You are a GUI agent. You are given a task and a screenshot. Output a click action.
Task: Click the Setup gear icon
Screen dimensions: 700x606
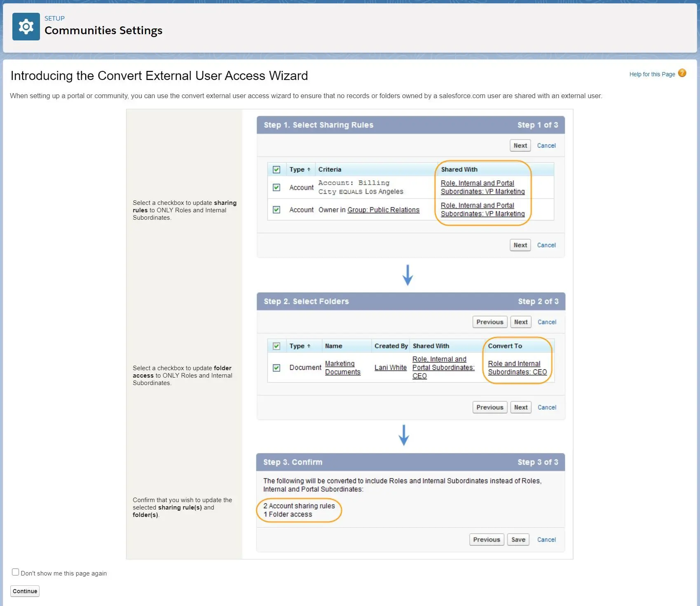pos(26,26)
